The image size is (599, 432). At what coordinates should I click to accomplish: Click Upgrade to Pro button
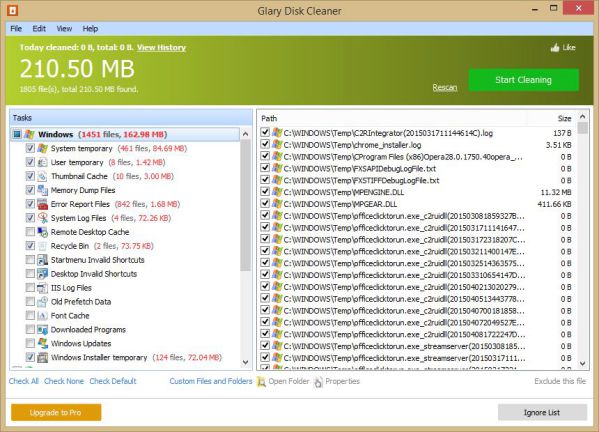coord(56,413)
